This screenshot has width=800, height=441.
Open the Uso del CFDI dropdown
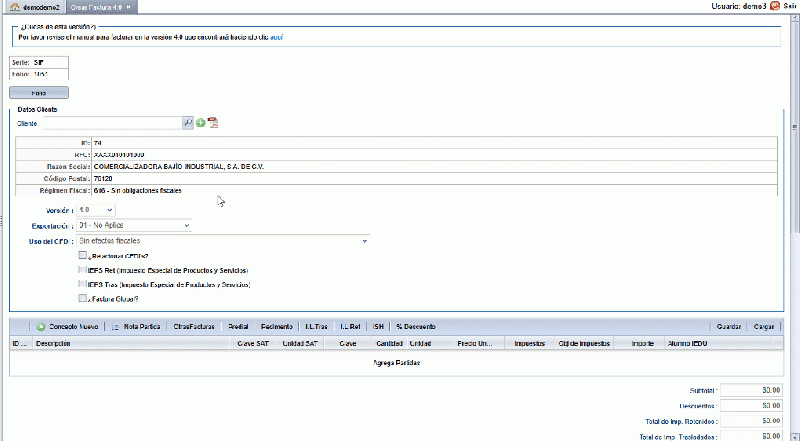tap(223, 241)
